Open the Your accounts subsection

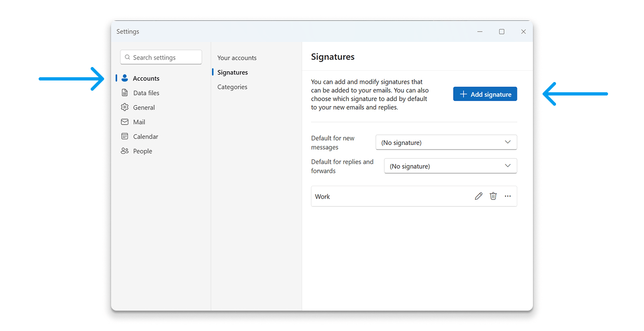237,58
